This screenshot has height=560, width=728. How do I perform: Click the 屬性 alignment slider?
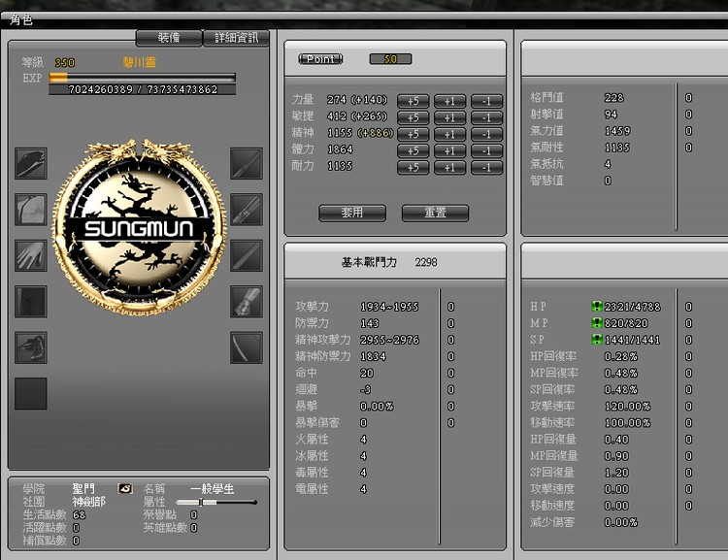click(x=224, y=503)
